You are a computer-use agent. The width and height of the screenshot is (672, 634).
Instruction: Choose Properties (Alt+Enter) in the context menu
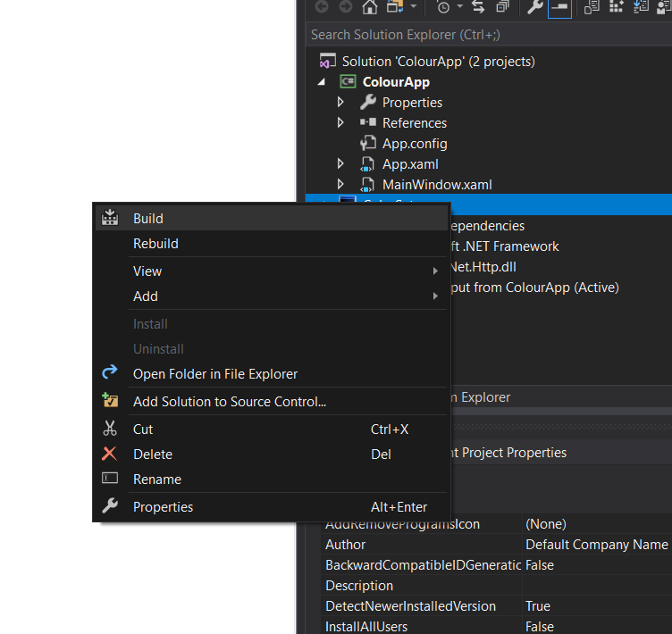point(272,507)
